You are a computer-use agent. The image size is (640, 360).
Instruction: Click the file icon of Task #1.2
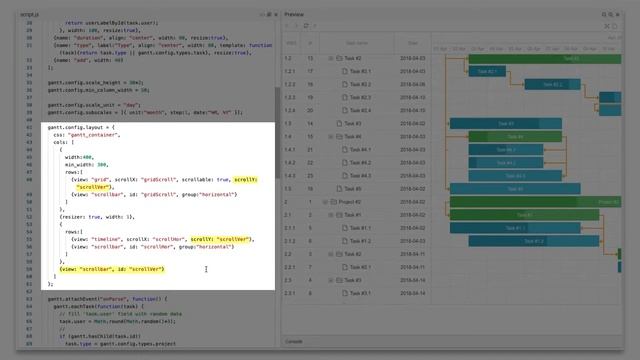[x=345, y=241]
